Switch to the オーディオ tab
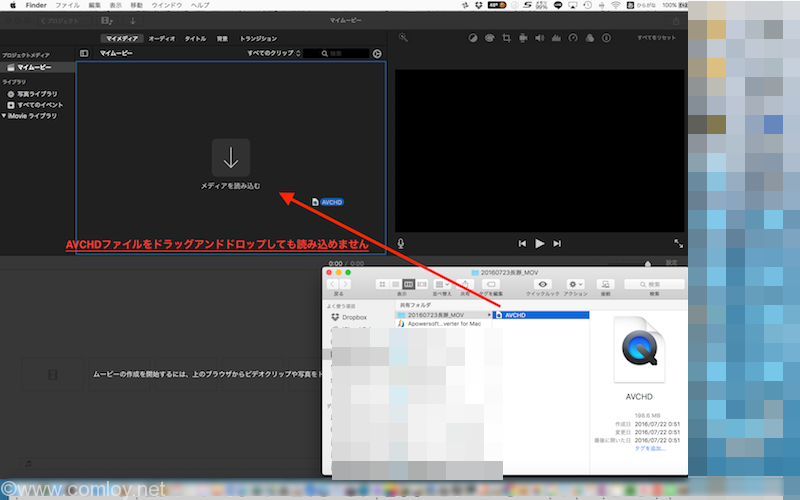This screenshot has height=500, width=800. click(162, 39)
